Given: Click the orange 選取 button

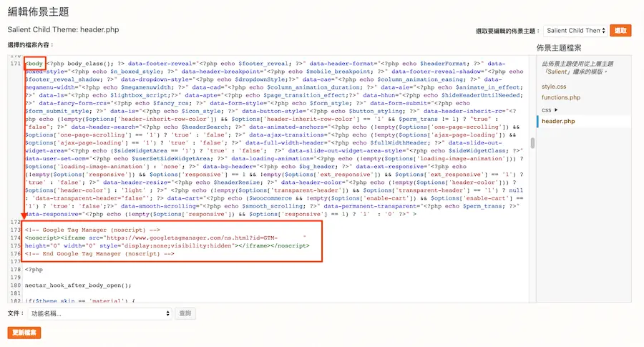Looking at the screenshot, I should 620,30.
